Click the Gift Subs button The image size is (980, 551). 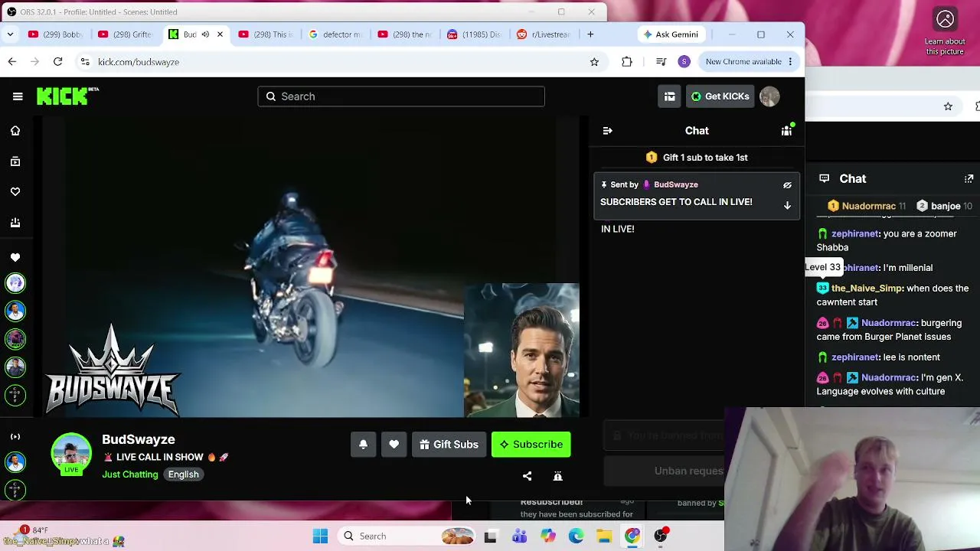click(449, 445)
